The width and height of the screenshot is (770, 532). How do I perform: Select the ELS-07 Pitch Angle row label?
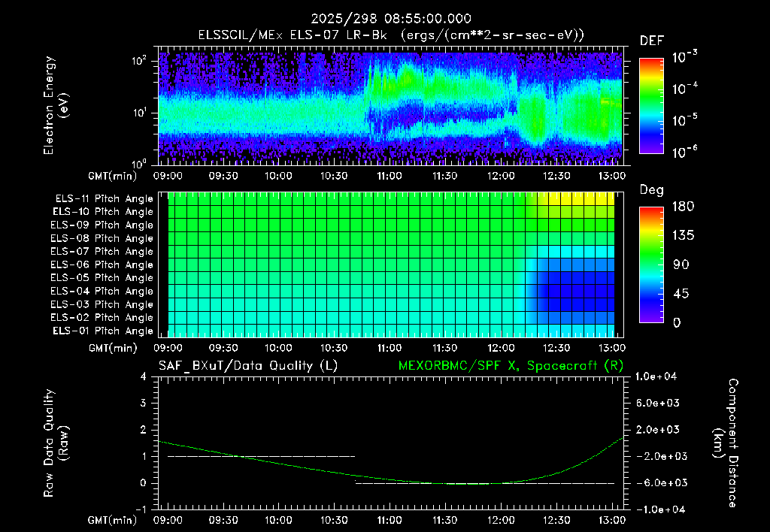point(102,252)
